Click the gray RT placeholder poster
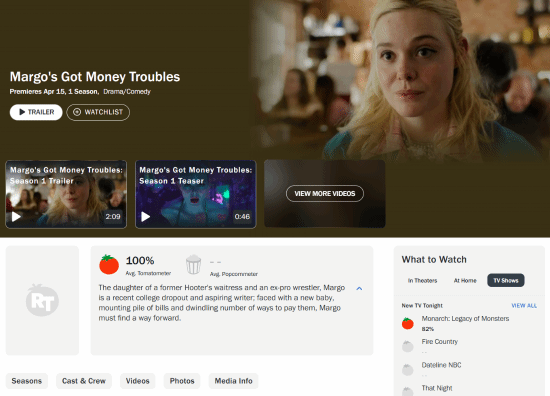This screenshot has width=550, height=396. 42,300
